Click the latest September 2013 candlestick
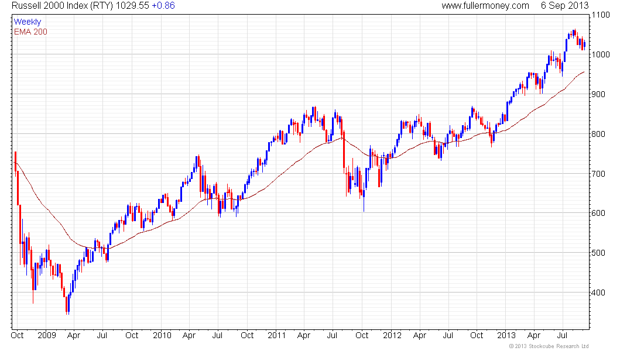 (584, 44)
